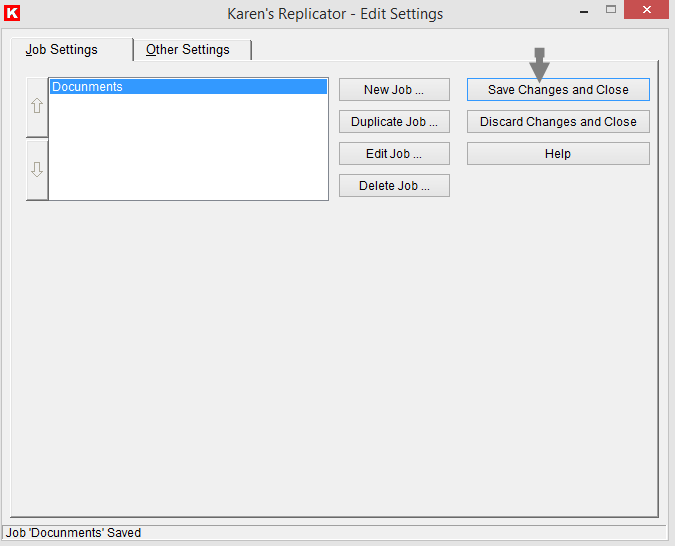Screen dimensions: 675x546
Task: Click the New Job button
Action: pyautogui.click(x=394, y=90)
